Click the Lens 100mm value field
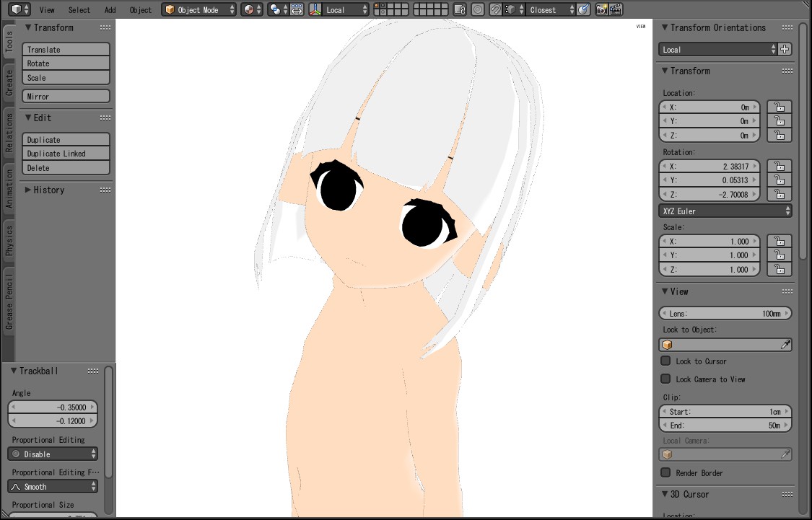The width and height of the screenshot is (812, 520). 725,313
